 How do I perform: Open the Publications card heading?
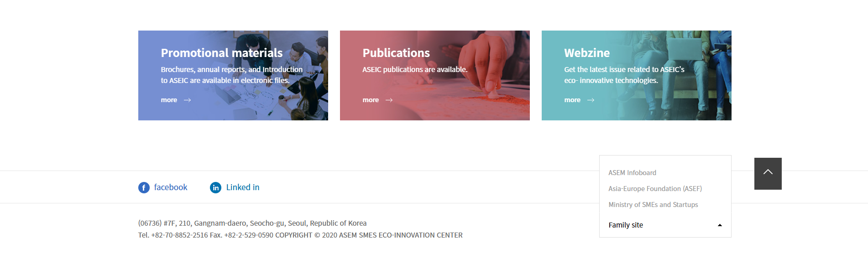point(396,53)
